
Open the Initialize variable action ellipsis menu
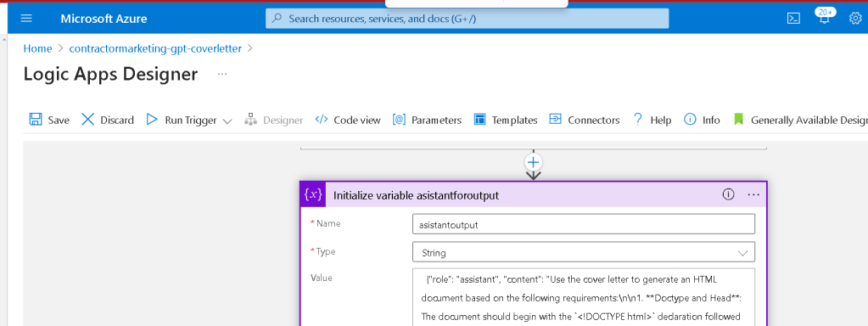coord(753,194)
